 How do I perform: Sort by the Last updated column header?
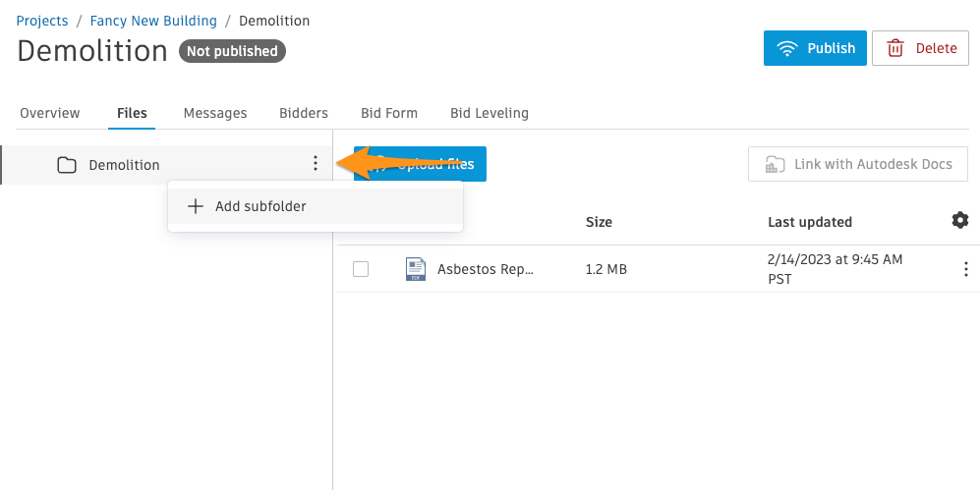click(809, 222)
